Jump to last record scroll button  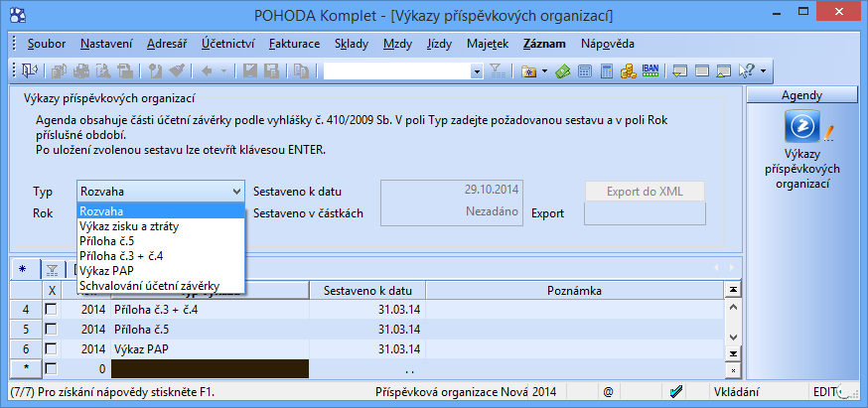733,353
